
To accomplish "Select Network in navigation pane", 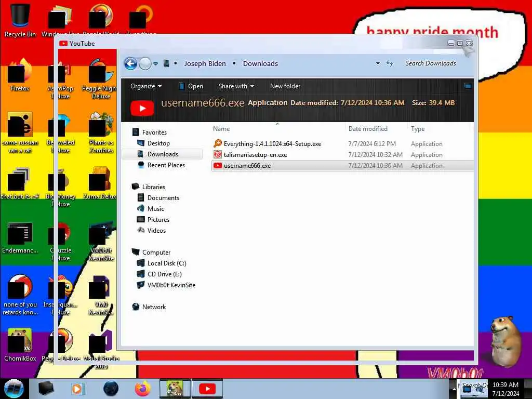I will [x=154, y=307].
